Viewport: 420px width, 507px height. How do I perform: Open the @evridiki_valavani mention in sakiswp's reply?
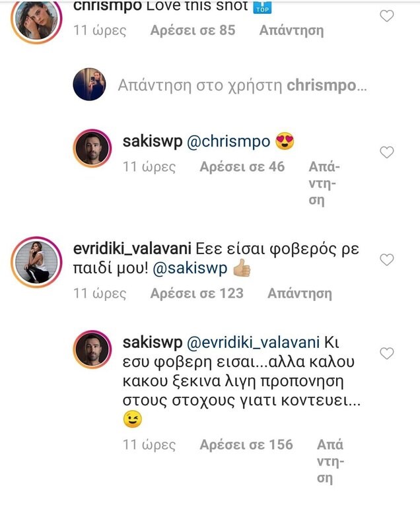tap(254, 343)
